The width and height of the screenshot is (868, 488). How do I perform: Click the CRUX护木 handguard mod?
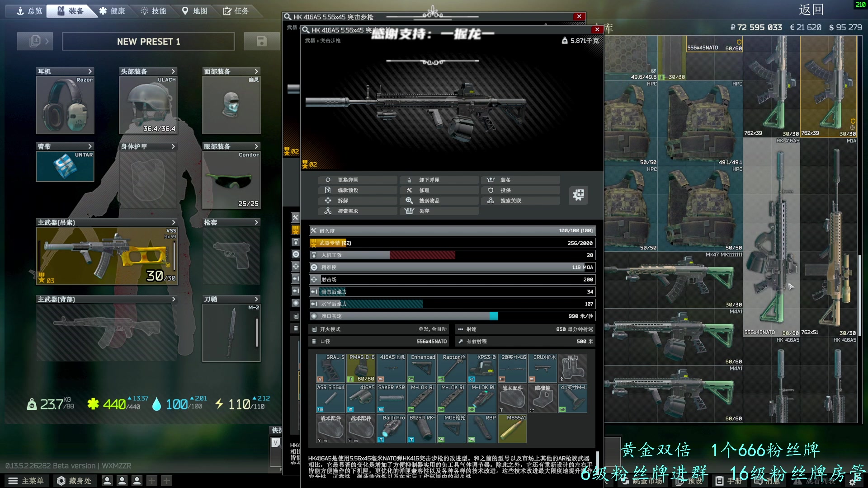tap(542, 368)
